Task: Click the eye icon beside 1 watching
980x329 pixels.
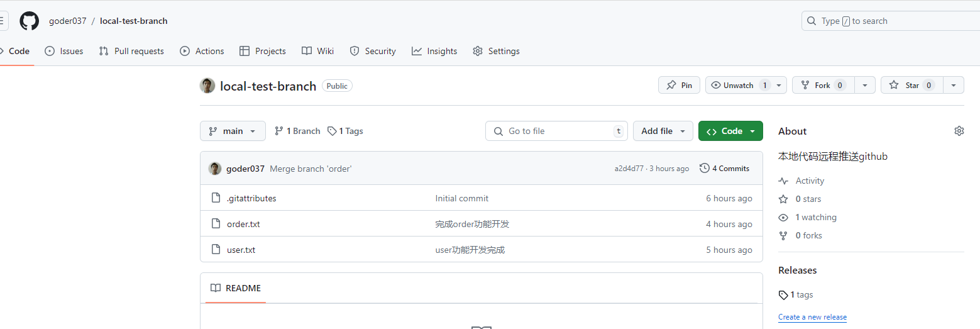Action: (783, 217)
